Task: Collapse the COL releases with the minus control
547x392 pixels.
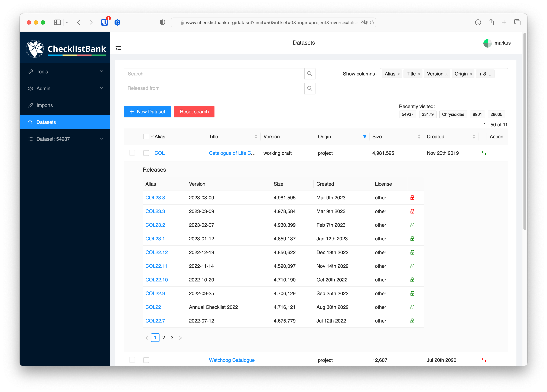Action: click(x=132, y=153)
